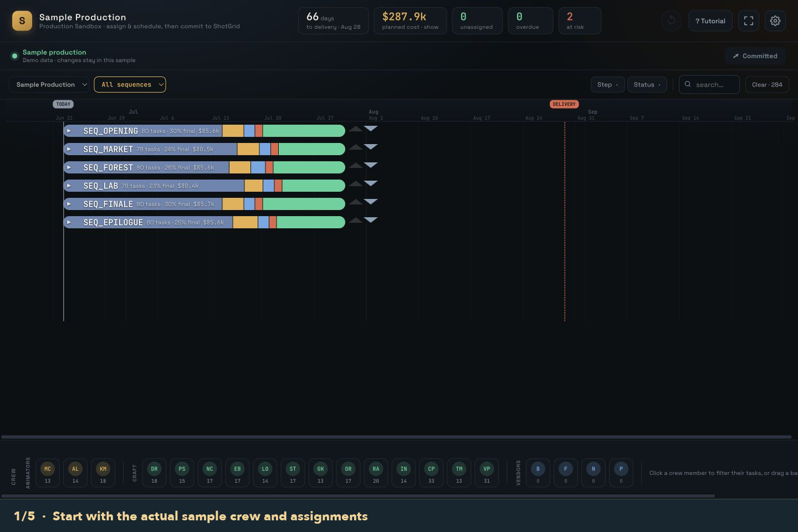The height and width of the screenshot is (532, 798).
Task: Open the Step filter menu
Action: [x=607, y=85]
